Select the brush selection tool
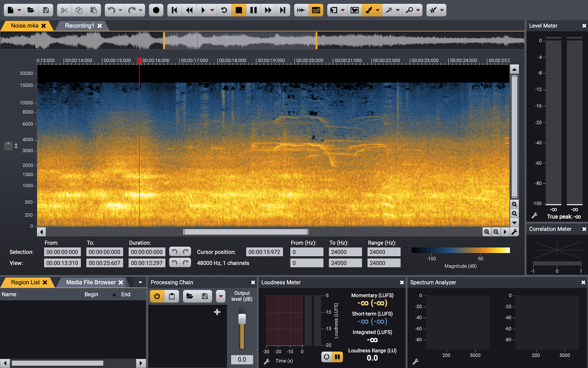This screenshot has width=588, height=368. [369, 10]
